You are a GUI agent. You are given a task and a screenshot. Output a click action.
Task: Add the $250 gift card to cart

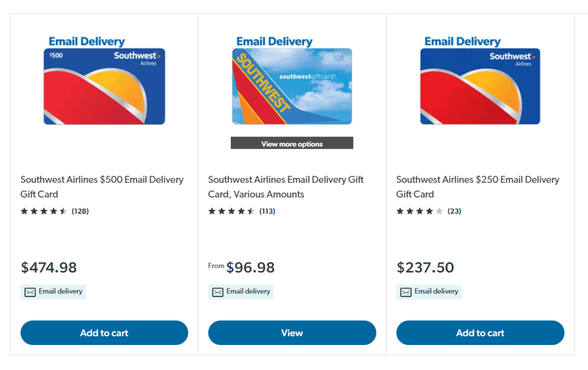(x=480, y=332)
